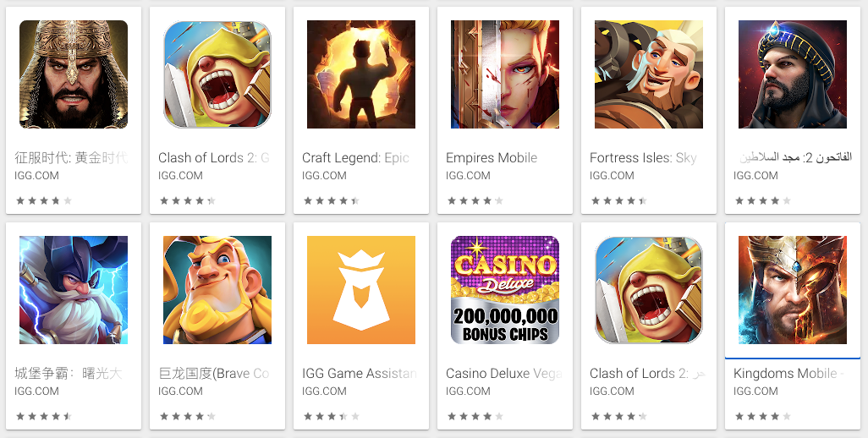Click IGG.COM under Craft Legend
Screen dimensions: 868x438
(324, 175)
